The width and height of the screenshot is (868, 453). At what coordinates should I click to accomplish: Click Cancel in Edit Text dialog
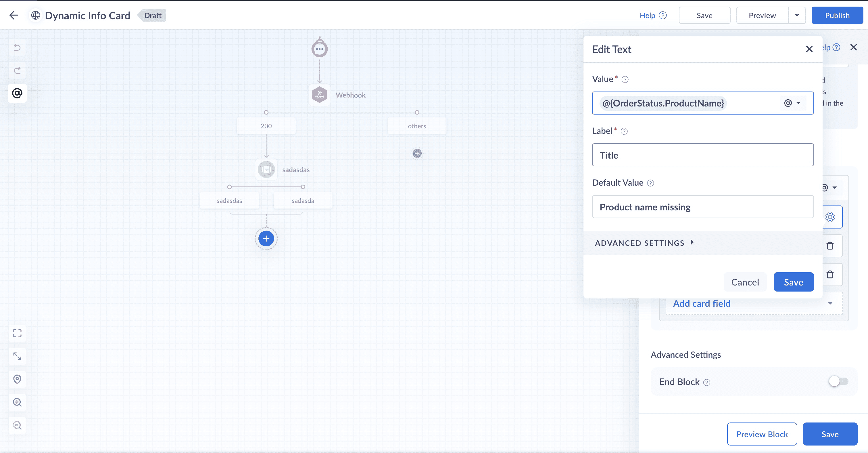(745, 282)
